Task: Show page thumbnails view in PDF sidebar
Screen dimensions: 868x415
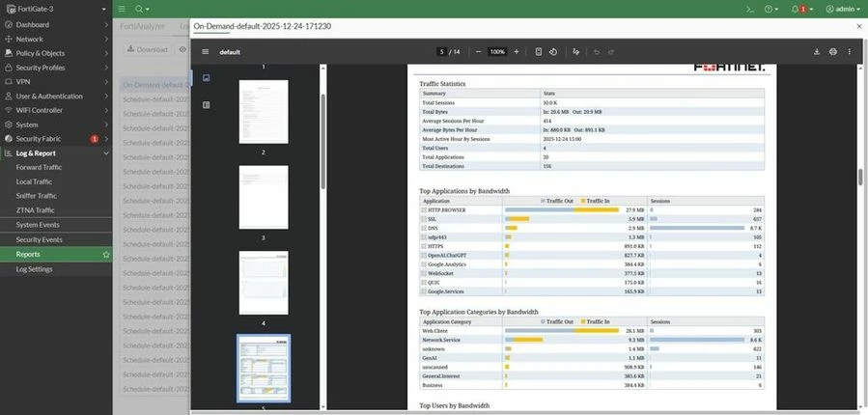Action: tap(207, 78)
